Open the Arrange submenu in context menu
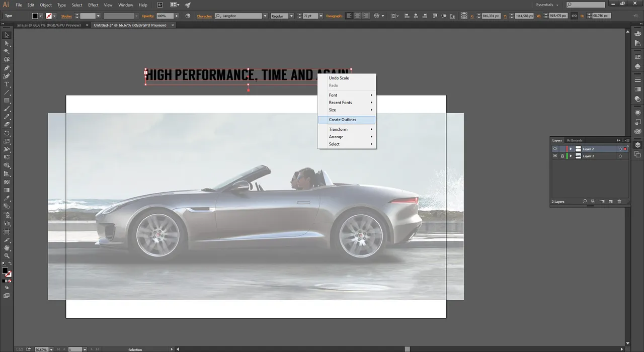The image size is (644, 352). click(347, 137)
